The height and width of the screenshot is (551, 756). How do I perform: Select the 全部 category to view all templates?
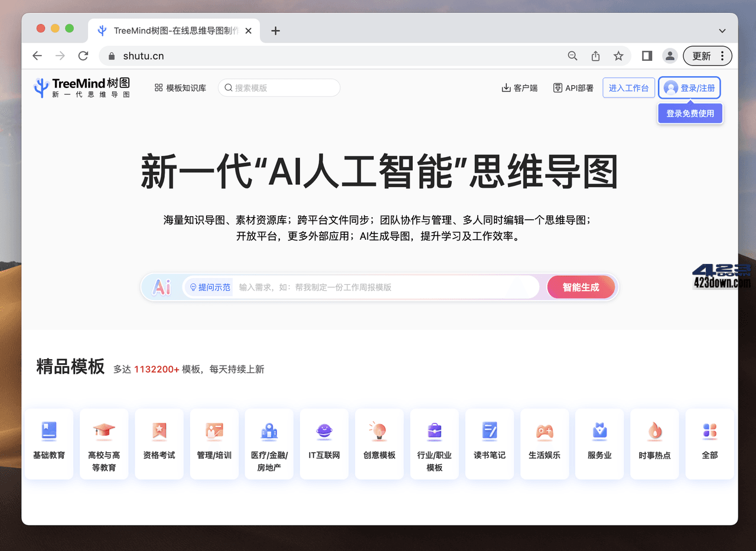point(709,444)
